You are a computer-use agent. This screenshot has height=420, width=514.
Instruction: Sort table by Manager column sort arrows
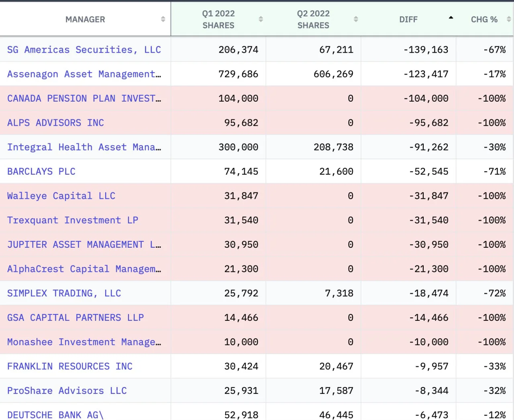coord(163,19)
